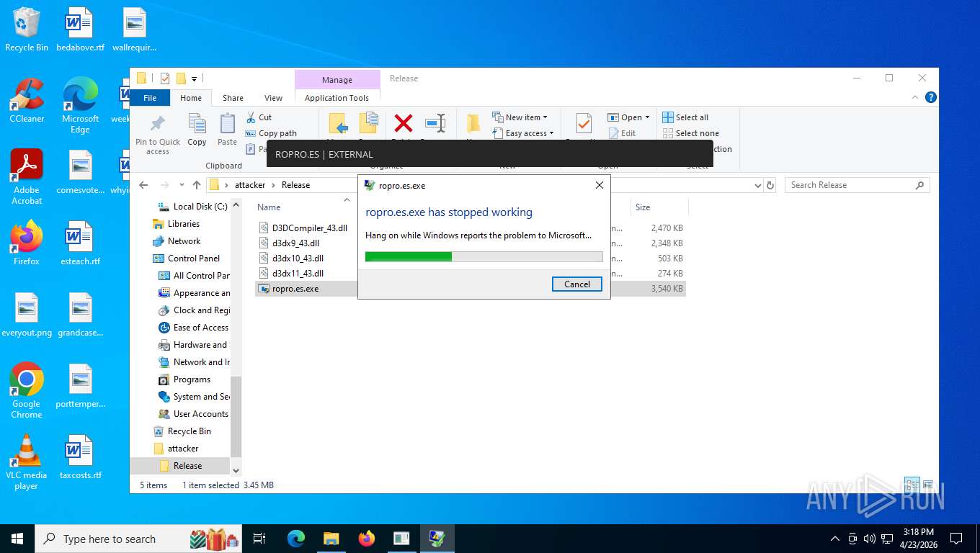Open the New item dropdown

click(x=520, y=117)
